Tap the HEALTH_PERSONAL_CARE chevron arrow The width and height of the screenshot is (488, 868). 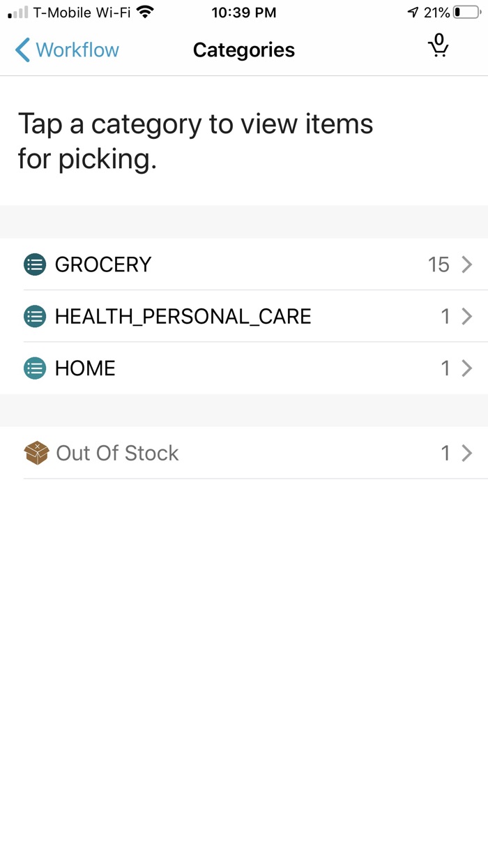click(466, 316)
